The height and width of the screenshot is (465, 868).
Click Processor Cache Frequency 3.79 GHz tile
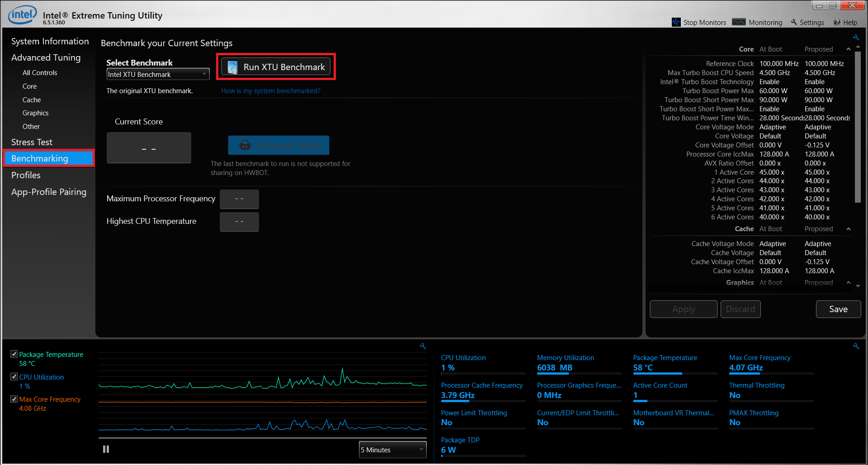pyautogui.click(x=483, y=391)
